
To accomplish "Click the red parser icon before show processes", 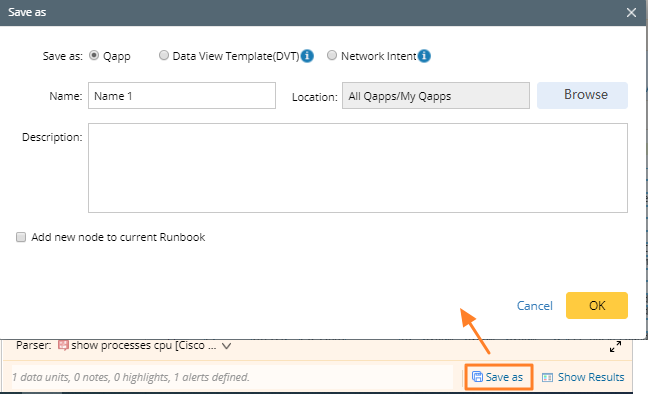I will 63,345.
